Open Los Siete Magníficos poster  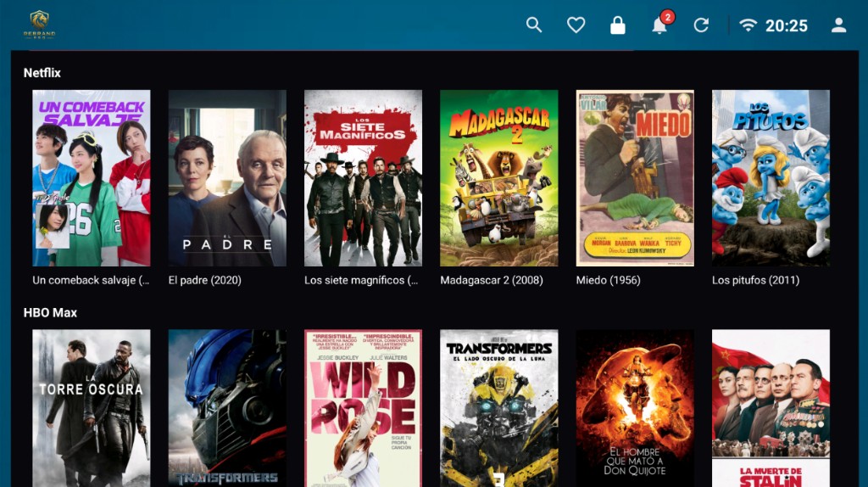[x=363, y=178]
